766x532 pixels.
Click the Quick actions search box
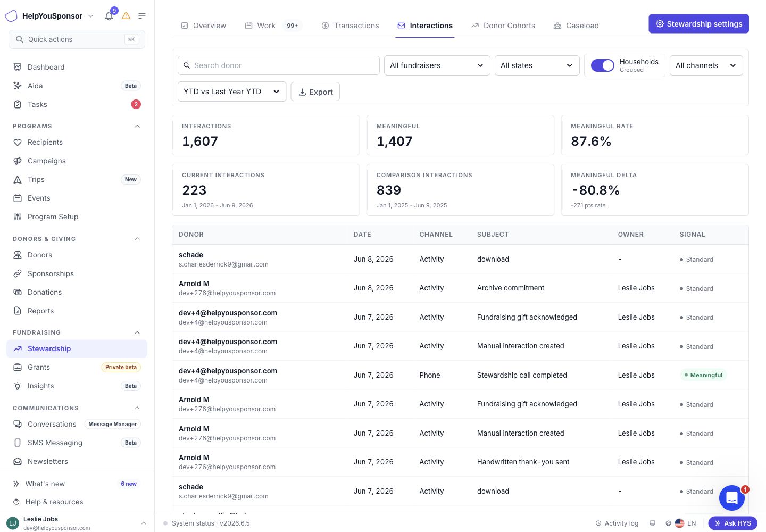[x=77, y=39]
